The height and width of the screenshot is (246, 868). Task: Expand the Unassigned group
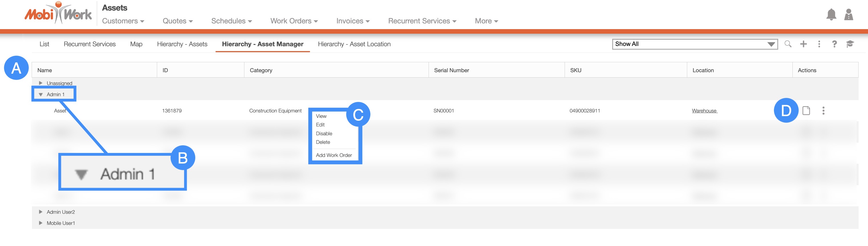coord(41,83)
